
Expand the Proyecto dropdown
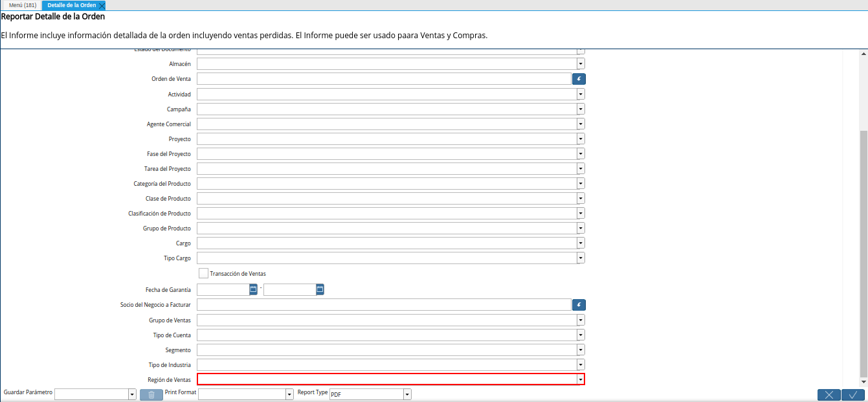pos(581,139)
